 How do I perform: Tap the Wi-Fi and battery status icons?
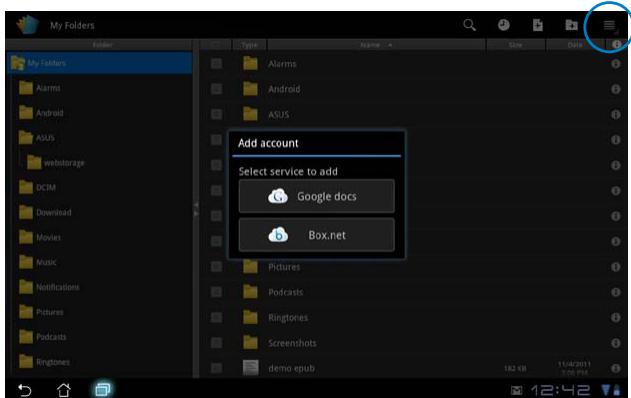point(610,390)
